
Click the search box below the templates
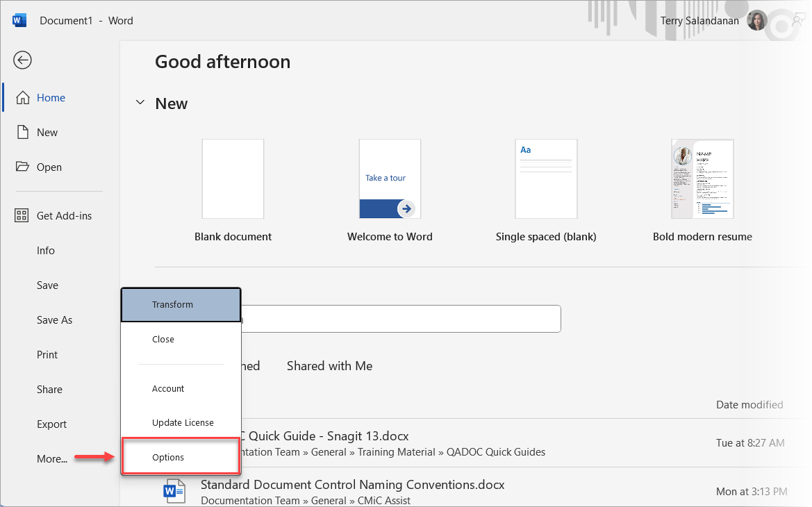401,319
